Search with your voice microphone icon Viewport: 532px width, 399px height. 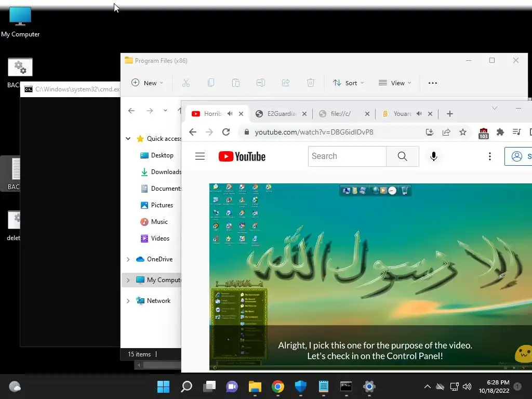pyautogui.click(x=434, y=156)
